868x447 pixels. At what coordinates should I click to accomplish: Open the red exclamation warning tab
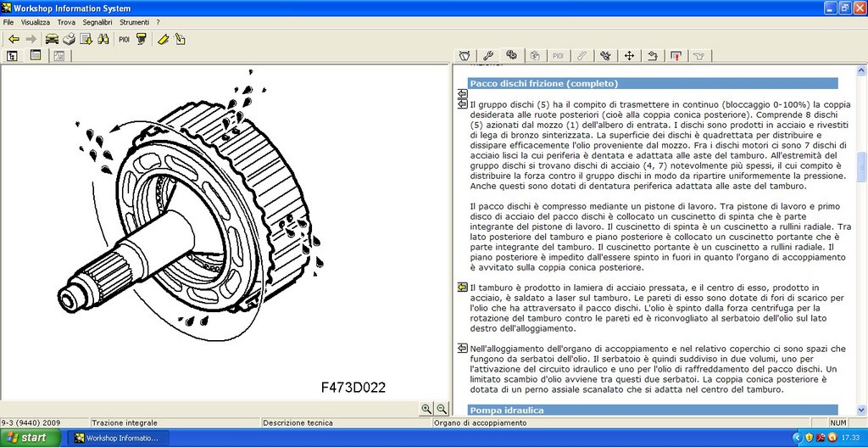pos(676,55)
